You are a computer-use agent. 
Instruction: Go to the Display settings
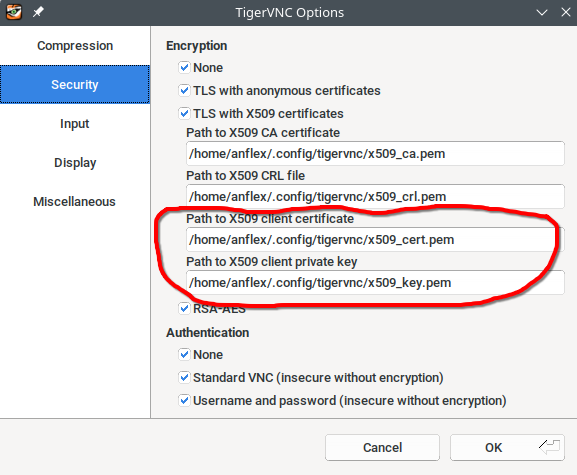click(75, 163)
